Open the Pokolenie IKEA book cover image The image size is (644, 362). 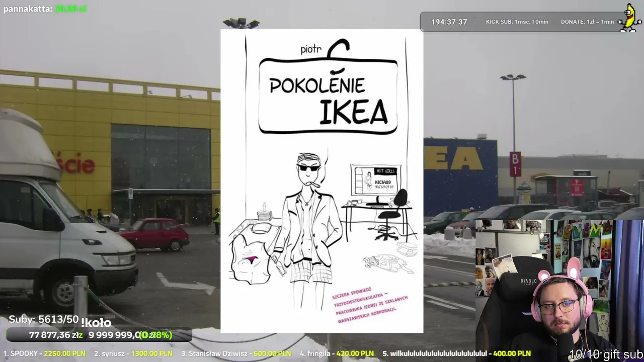click(x=322, y=181)
